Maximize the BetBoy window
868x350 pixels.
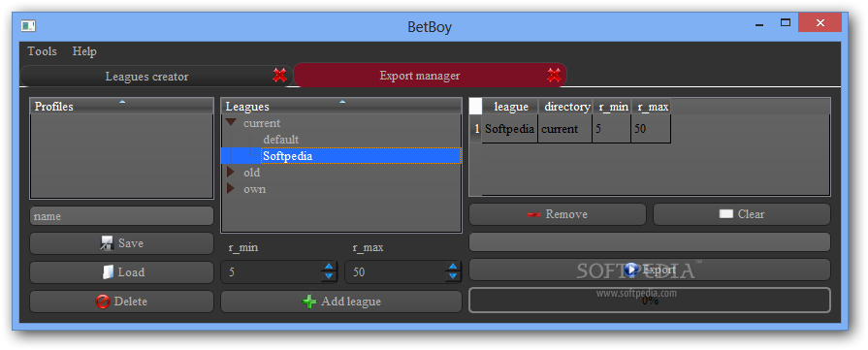point(785,22)
